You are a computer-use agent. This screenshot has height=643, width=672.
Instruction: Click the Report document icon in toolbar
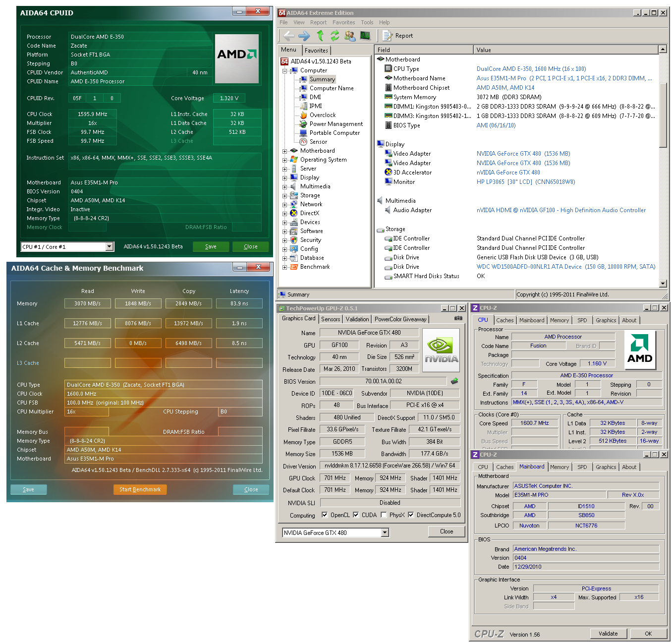(x=387, y=36)
